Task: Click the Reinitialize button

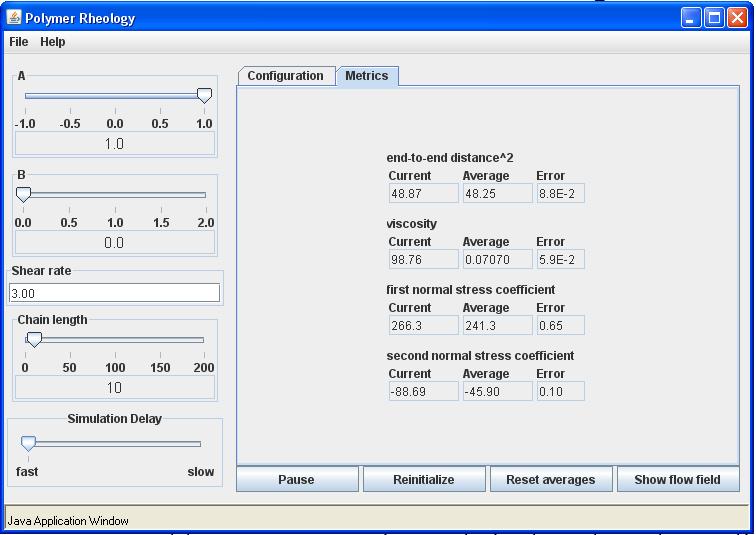Action: point(424,480)
